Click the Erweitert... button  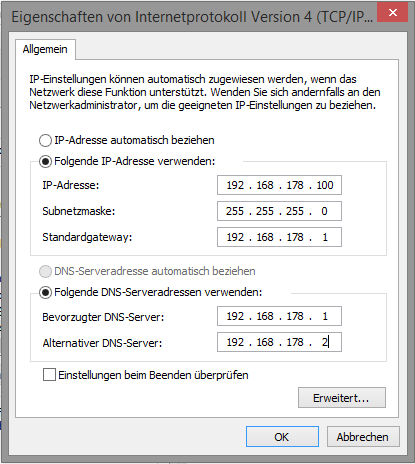[x=342, y=397]
